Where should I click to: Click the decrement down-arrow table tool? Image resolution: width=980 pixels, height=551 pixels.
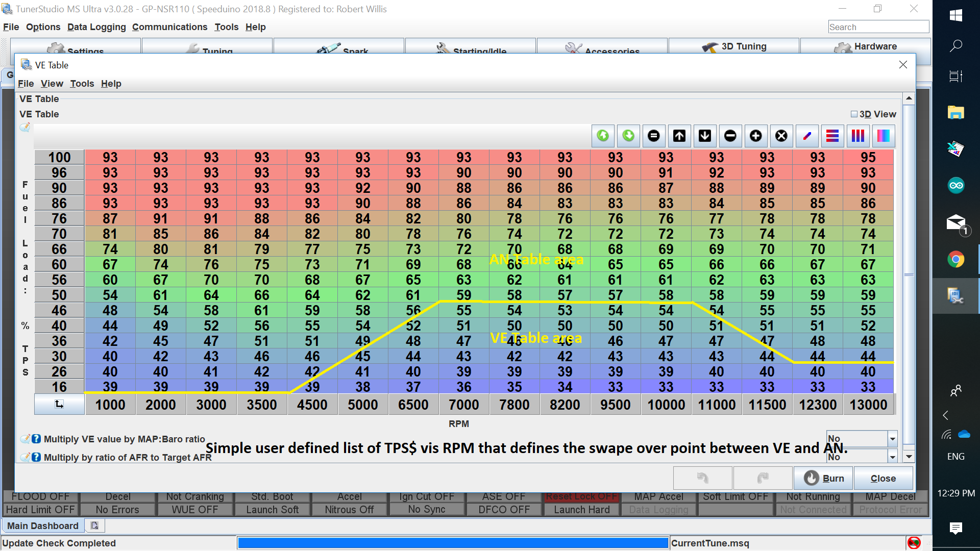704,136
